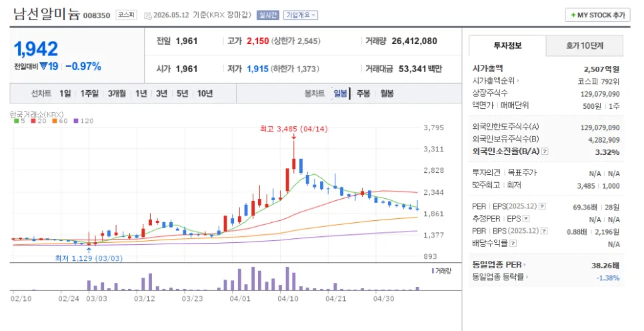Click the 최저 1,129 (03/03) chart marker
The height and width of the screenshot is (331, 644).
coord(89,258)
